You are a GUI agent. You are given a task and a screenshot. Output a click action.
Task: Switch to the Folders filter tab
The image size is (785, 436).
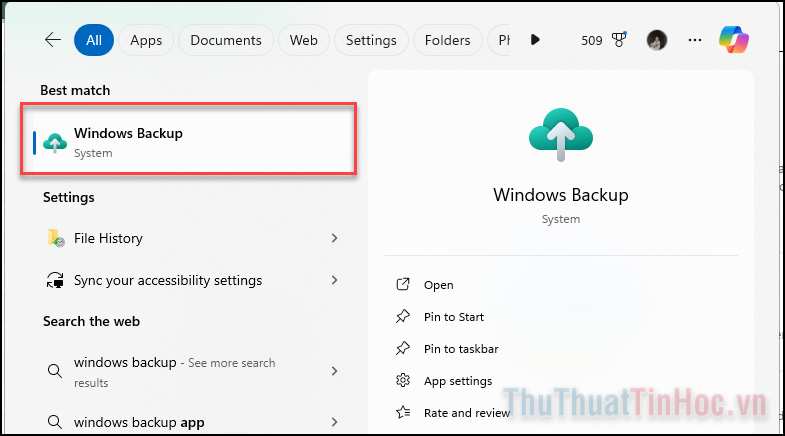point(448,40)
